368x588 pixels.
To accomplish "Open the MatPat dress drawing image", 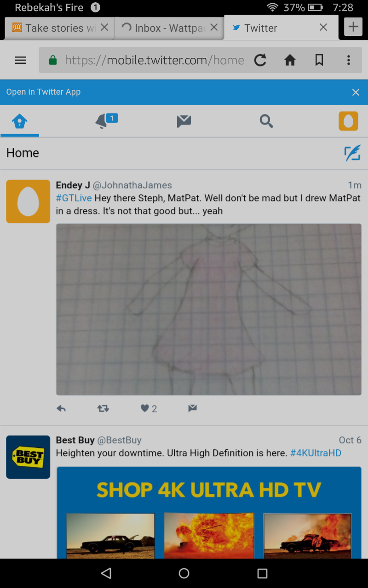I will coord(208,309).
